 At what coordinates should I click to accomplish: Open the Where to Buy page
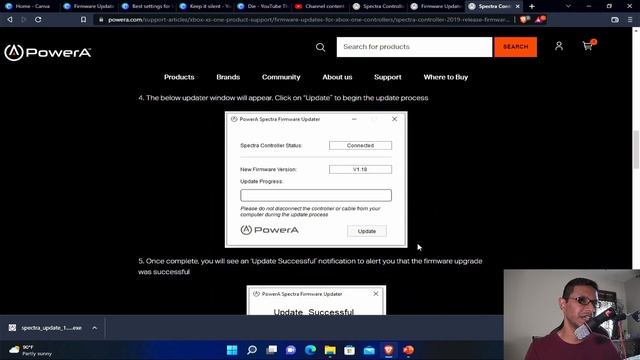point(446,77)
